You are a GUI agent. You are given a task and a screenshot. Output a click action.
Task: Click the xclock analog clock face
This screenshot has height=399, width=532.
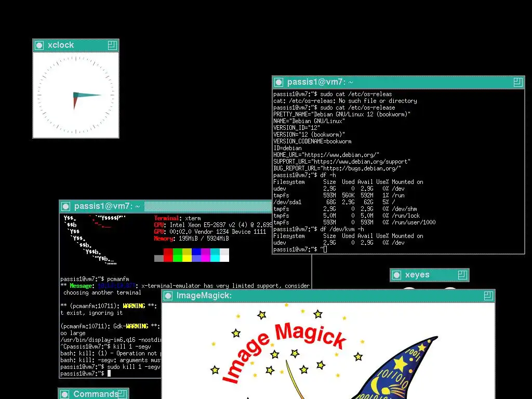point(76,95)
